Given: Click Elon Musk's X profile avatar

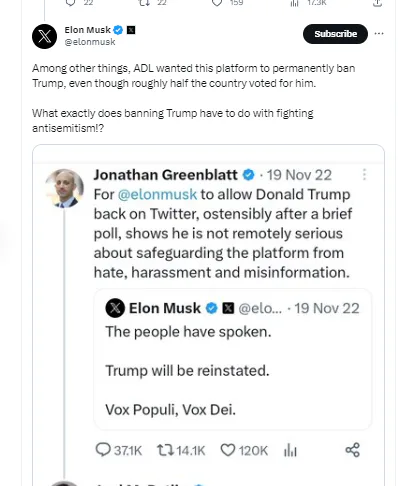Looking at the screenshot, I should tap(44, 36).
